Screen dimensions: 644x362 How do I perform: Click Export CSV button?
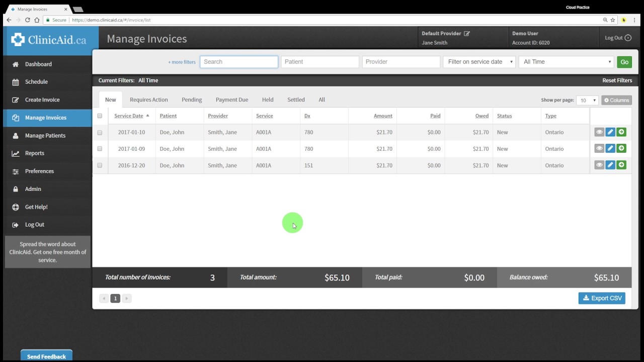click(x=602, y=298)
